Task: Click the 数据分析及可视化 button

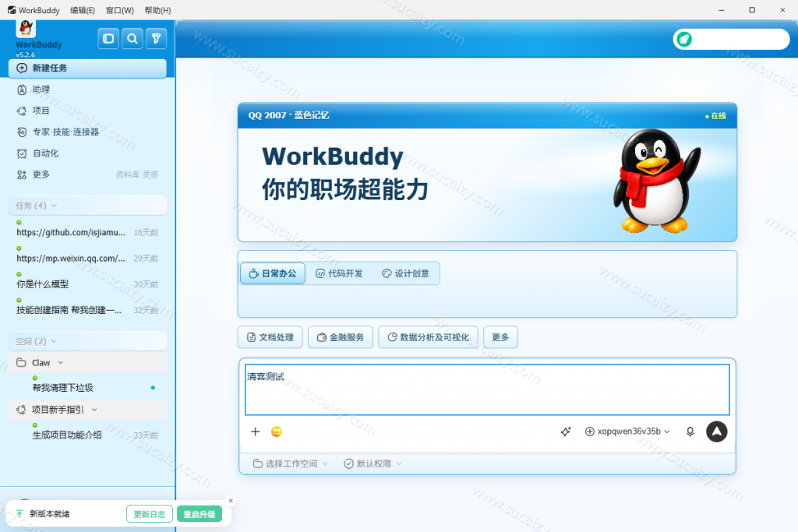Action: click(428, 337)
